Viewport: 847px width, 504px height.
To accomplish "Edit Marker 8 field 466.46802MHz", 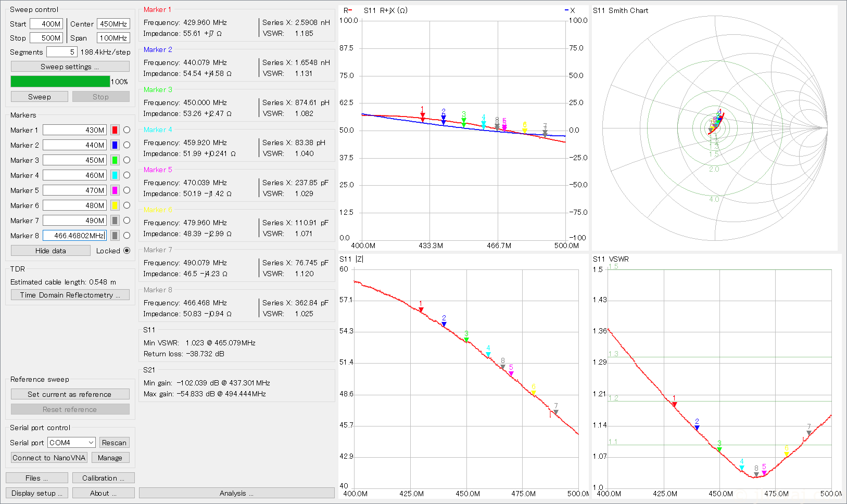I will (x=74, y=236).
